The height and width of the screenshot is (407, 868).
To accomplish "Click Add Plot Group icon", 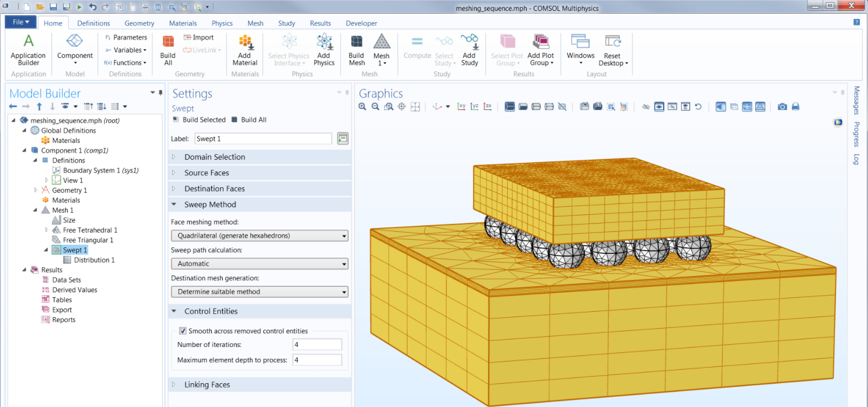I will point(541,42).
